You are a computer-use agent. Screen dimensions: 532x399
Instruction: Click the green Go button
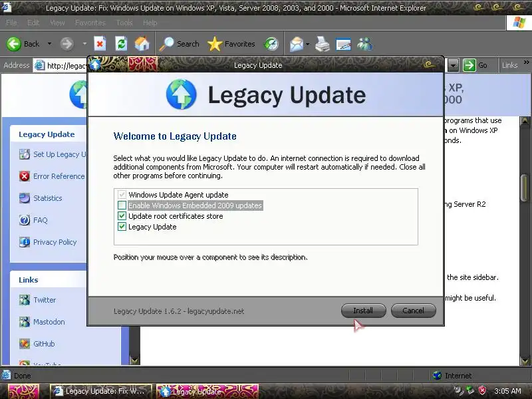coord(475,65)
